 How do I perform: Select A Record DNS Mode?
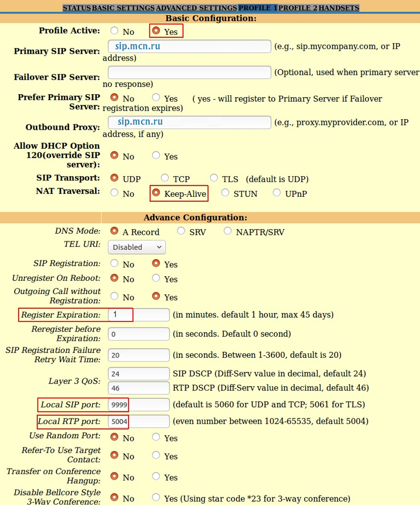pyautogui.click(x=114, y=231)
